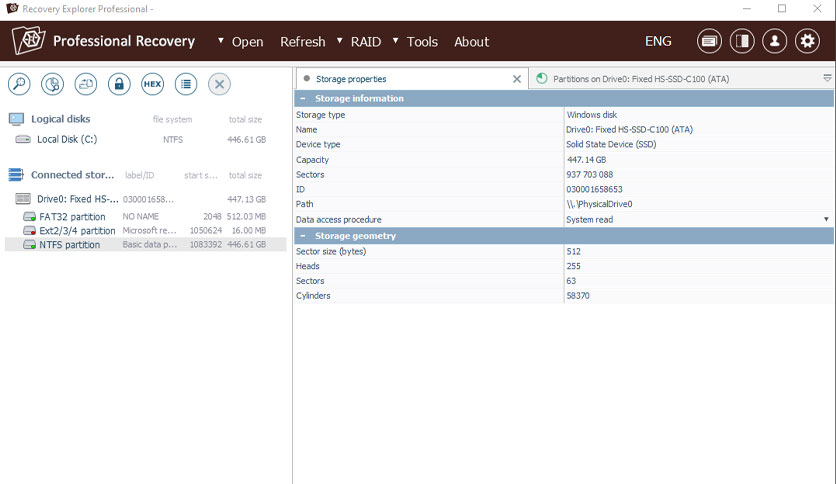Open the HEX viewer tool

tap(152, 84)
